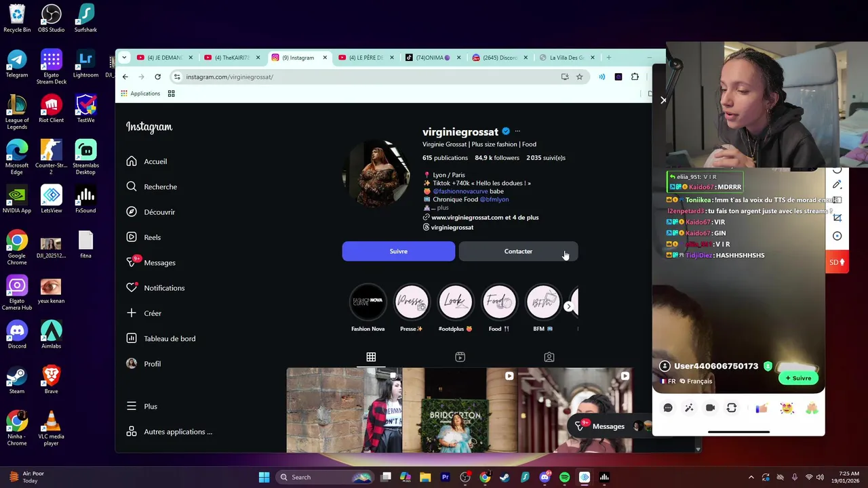Open the floating Messages popup button
This screenshot has width=868, height=488.
pyautogui.click(x=608, y=426)
